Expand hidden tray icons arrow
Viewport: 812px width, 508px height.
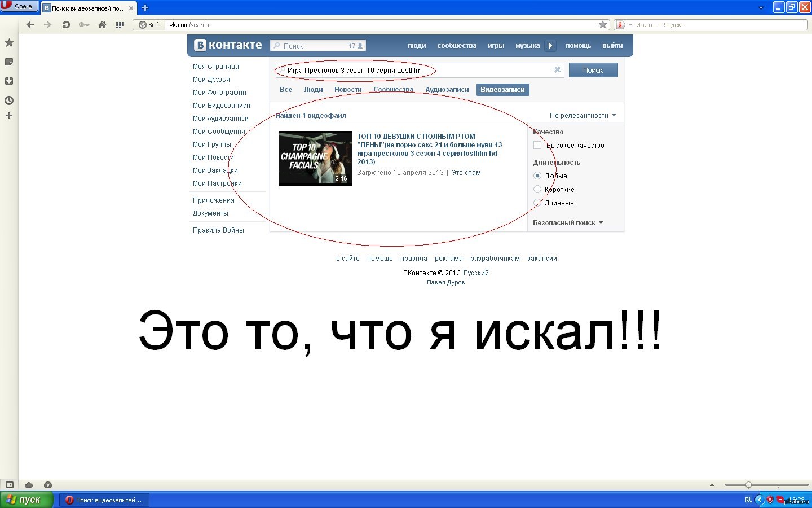click(759, 500)
